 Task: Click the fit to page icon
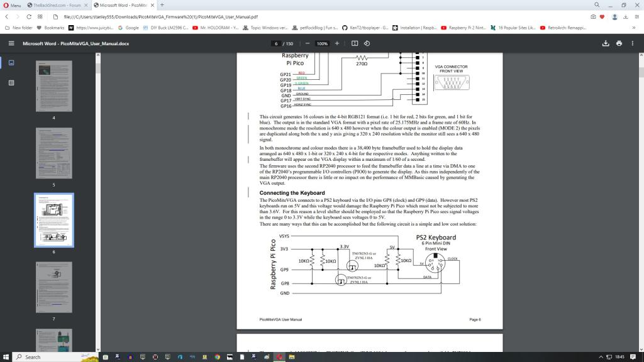pyautogui.click(x=355, y=43)
